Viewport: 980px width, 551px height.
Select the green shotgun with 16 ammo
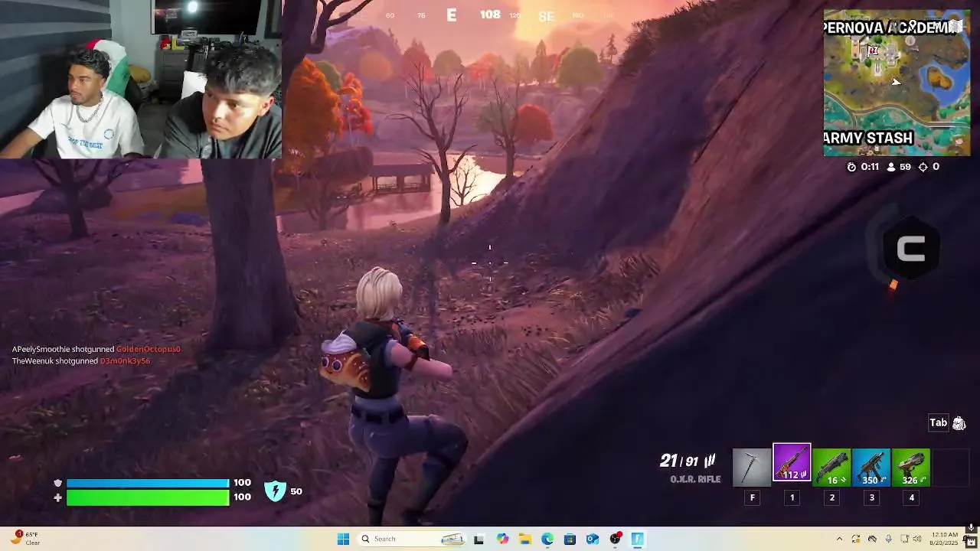[831, 468]
